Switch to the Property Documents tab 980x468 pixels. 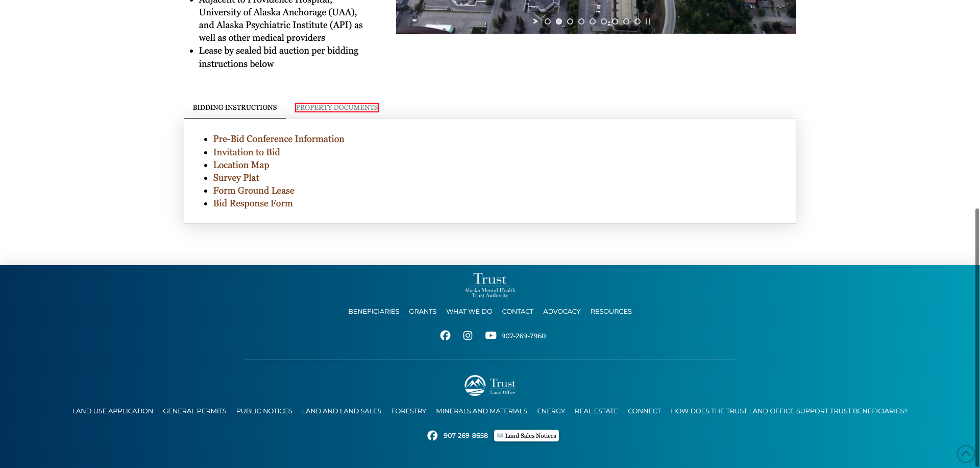[x=336, y=107]
